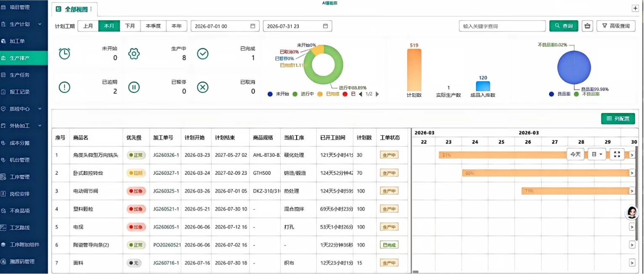The height and width of the screenshot is (274, 644).
Task: Toggle the 未开始 legend in donut chart
Action: [x=279, y=94]
